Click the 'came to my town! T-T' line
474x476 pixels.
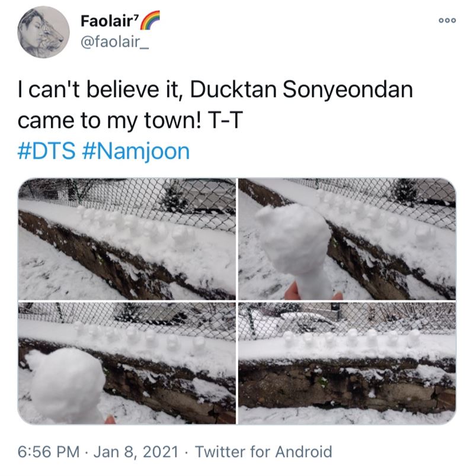(130, 120)
